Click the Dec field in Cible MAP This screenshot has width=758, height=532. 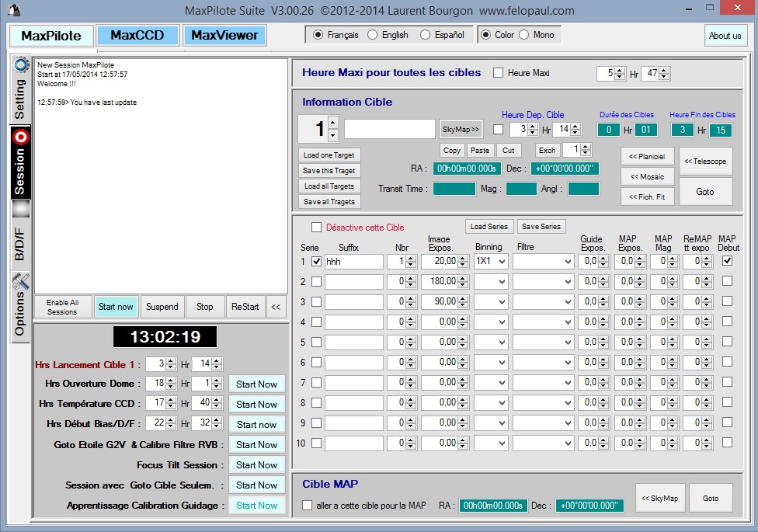click(589, 506)
